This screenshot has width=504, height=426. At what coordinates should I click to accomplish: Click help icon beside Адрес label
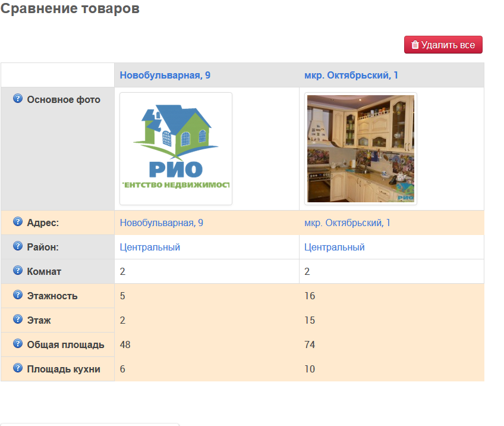point(18,223)
